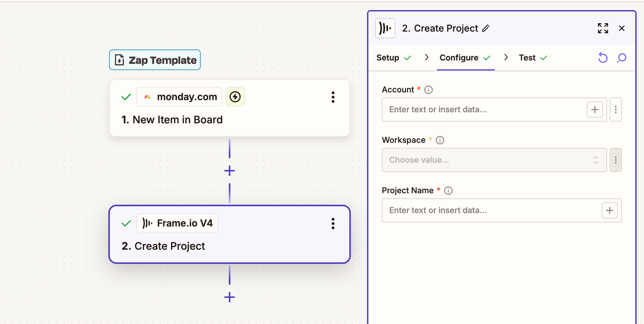Open Account field more options menu
The width and height of the screenshot is (644, 324).
[616, 110]
